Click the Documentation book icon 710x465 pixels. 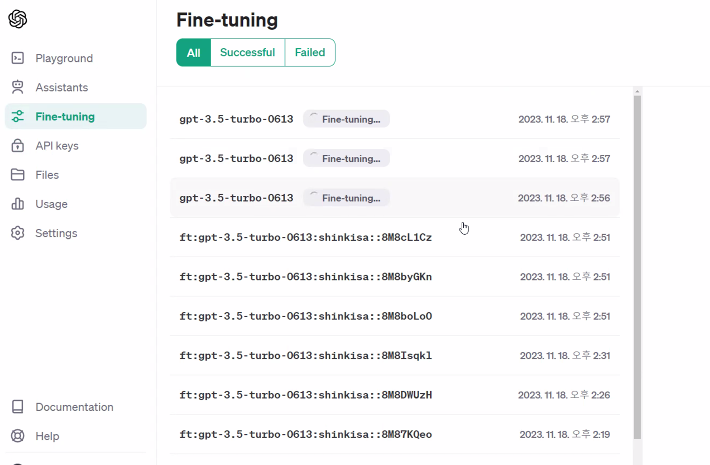(x=18, y=407)
